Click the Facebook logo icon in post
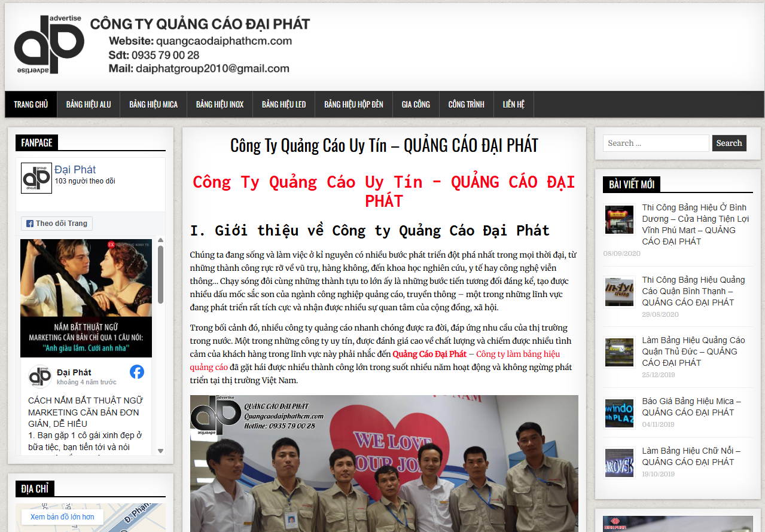The height and width of the screenshot is (532, 765). click(137, 372)
